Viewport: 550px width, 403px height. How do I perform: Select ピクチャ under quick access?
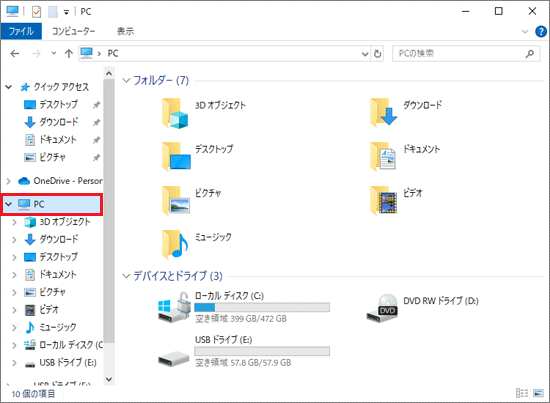(45, 157)
